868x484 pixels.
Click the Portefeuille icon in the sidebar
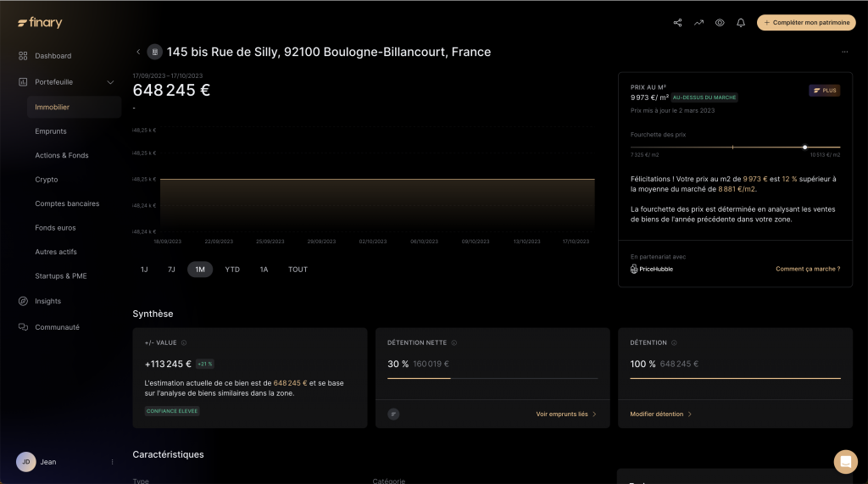coord(23,82)
